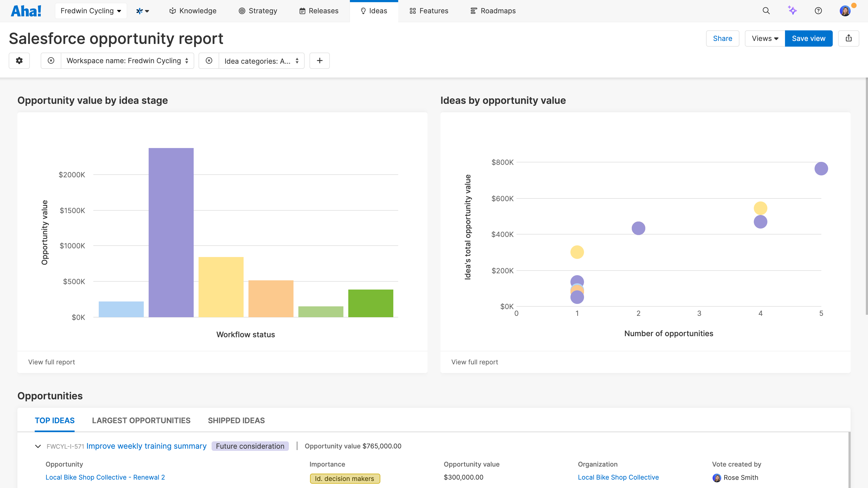Click the FWCYL-I-571 reference ID
The height and width of the screenshot is (488, 868).
tap(65, 446)
